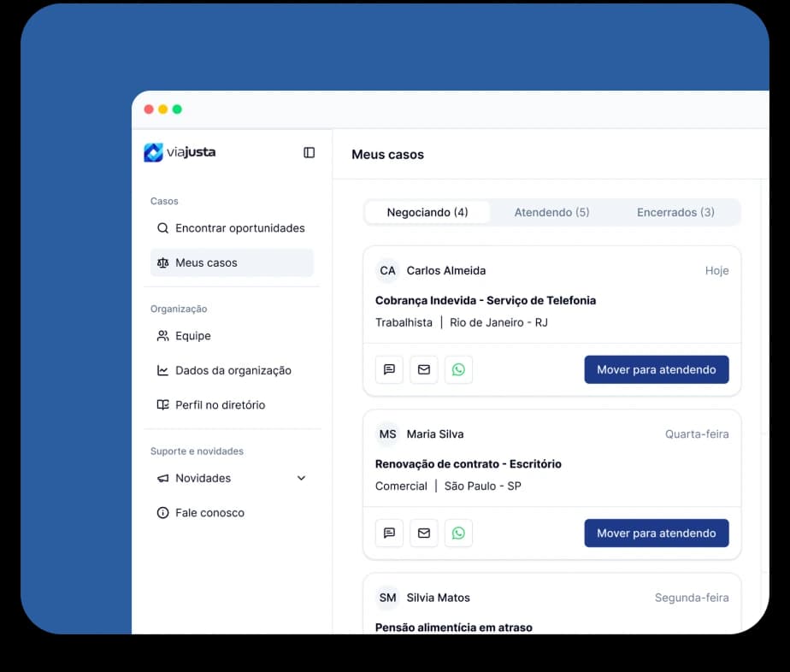Viewport: 790px width, 672px height.
Task: Click the CA avatar for Carlos Almeida
Action: coord(387,271)
